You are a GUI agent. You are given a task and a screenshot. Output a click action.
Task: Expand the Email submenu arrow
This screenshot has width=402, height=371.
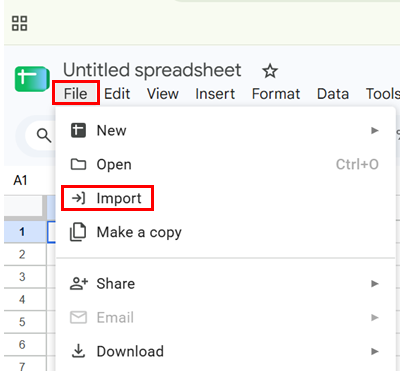[x=375, y=317]
